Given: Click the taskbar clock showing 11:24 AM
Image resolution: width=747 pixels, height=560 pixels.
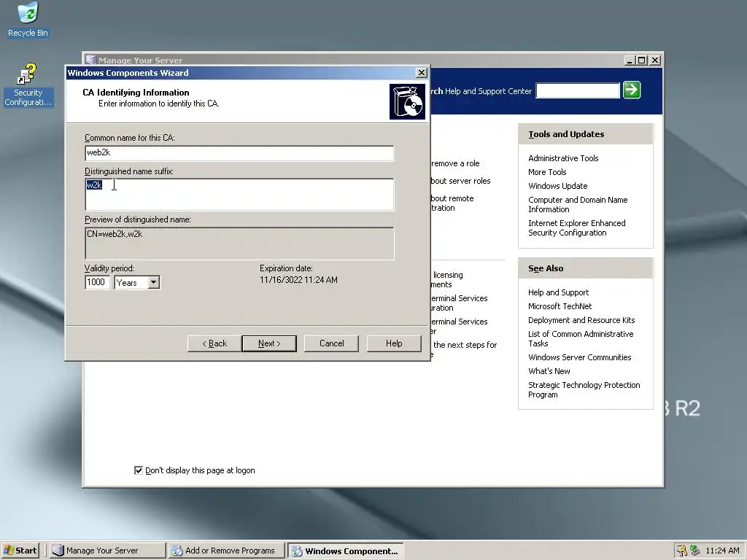Looking at the screenshot, I should (x=722, y=551).
